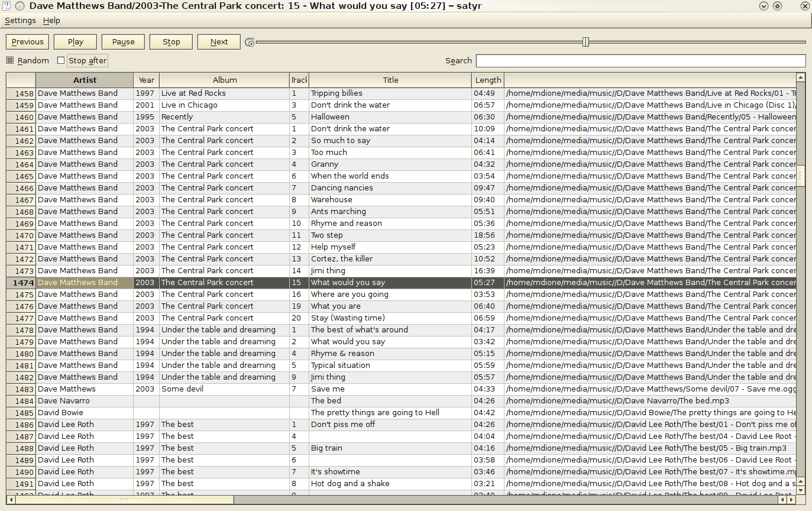The width and height of the screenshot is (812, 511).
Task: Click artist 'Dave Navarro'
Action: click(x=64, y=401)
